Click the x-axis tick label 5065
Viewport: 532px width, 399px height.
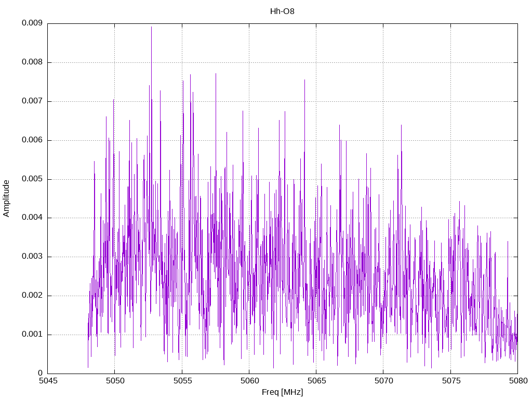pos(317,381)
